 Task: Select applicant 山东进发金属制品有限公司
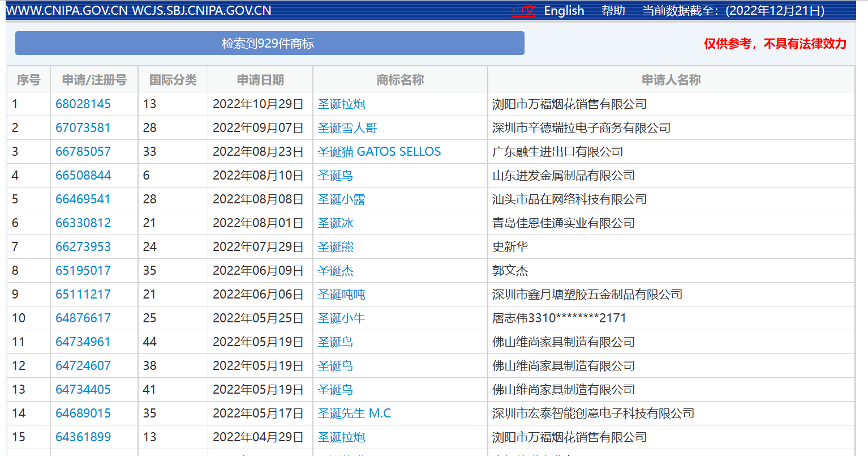click(x=564, y=176)
